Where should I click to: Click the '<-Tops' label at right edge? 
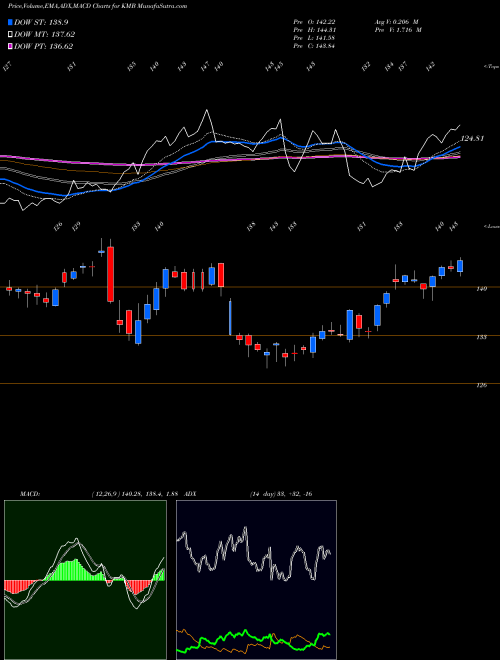[491, 67]
